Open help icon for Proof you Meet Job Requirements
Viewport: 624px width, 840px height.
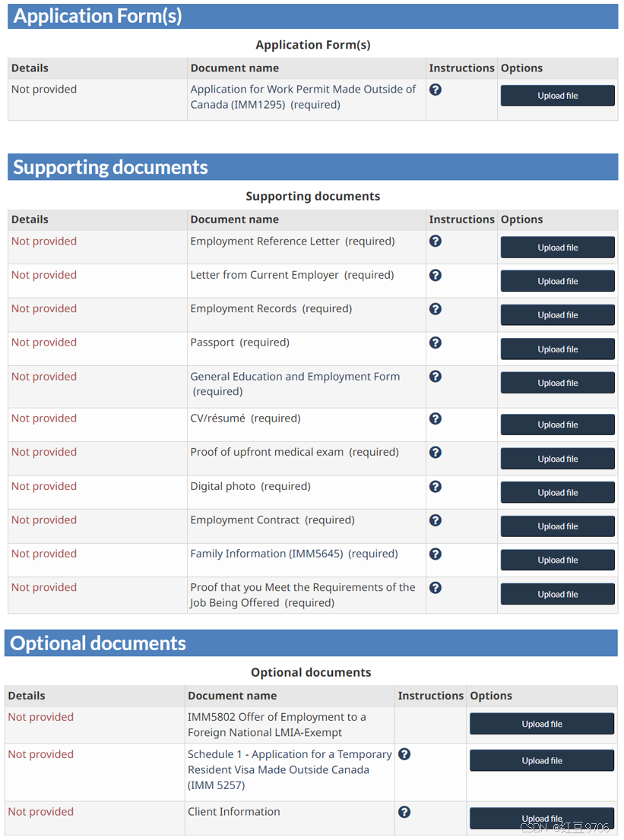pos(436,588)
